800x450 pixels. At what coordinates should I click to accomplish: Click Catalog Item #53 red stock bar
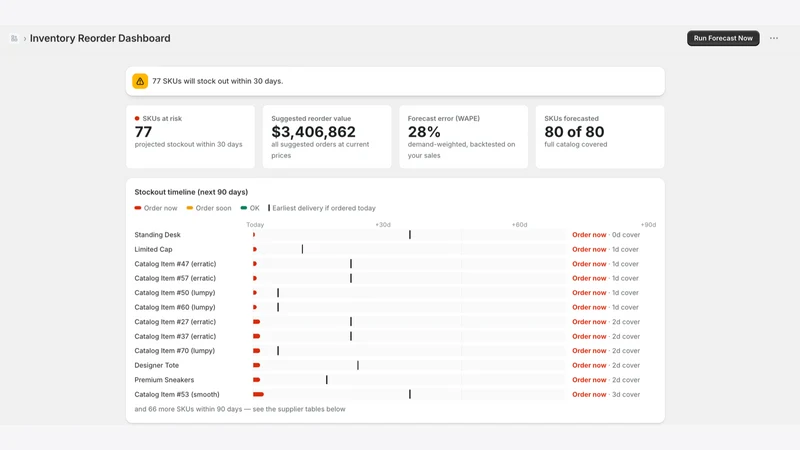[258, 394]
